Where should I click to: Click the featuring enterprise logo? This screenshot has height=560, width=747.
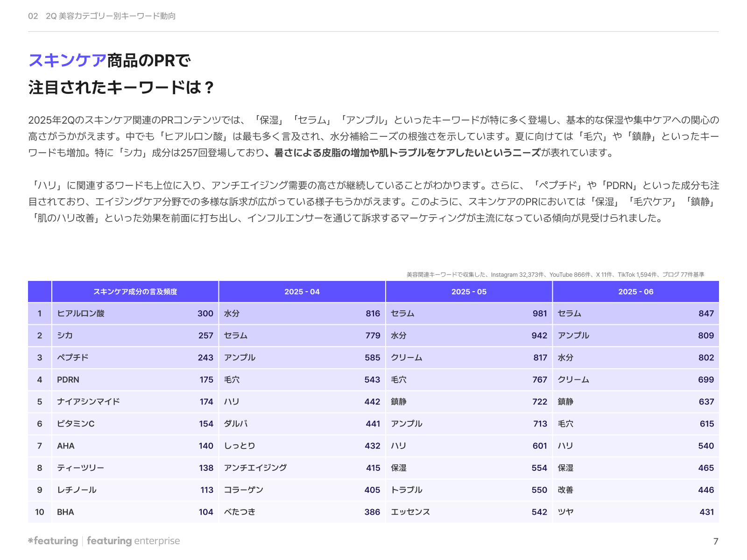pos(134,541)
